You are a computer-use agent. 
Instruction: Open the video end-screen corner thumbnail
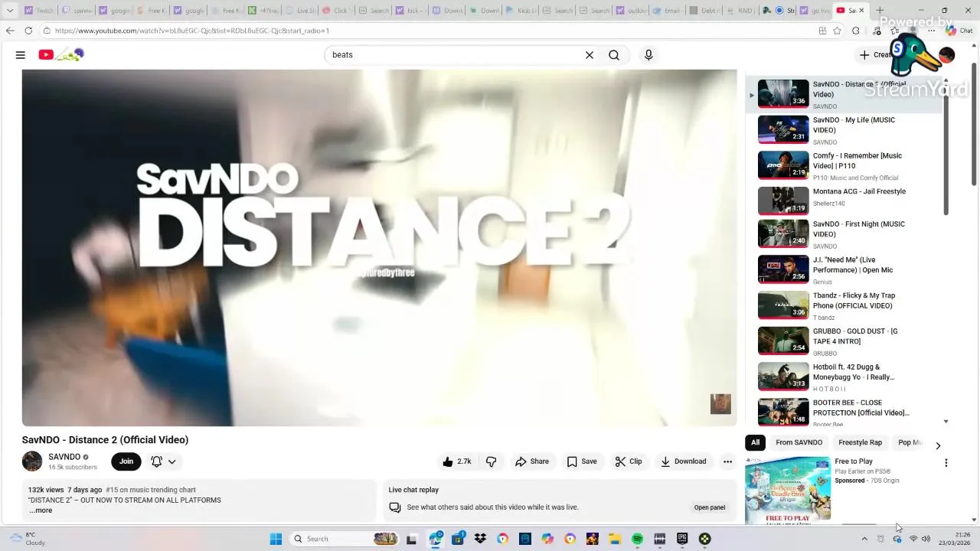tap(720, 404)
